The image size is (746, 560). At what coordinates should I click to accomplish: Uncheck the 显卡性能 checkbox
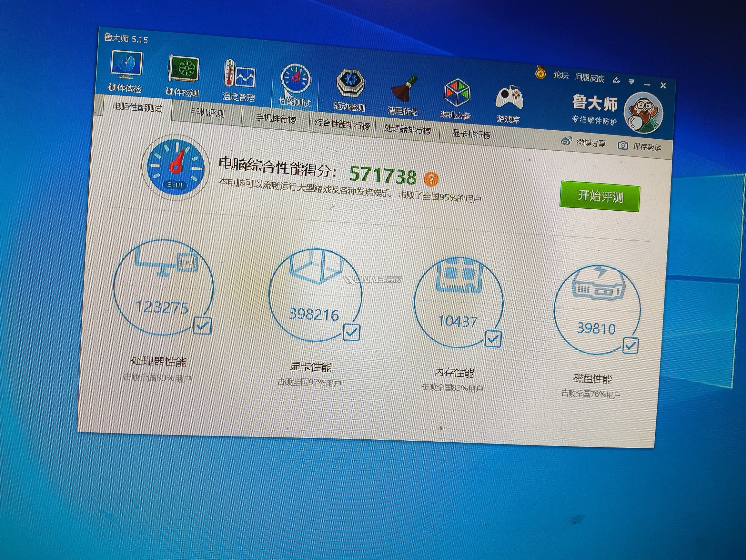(x=351, y=333)
